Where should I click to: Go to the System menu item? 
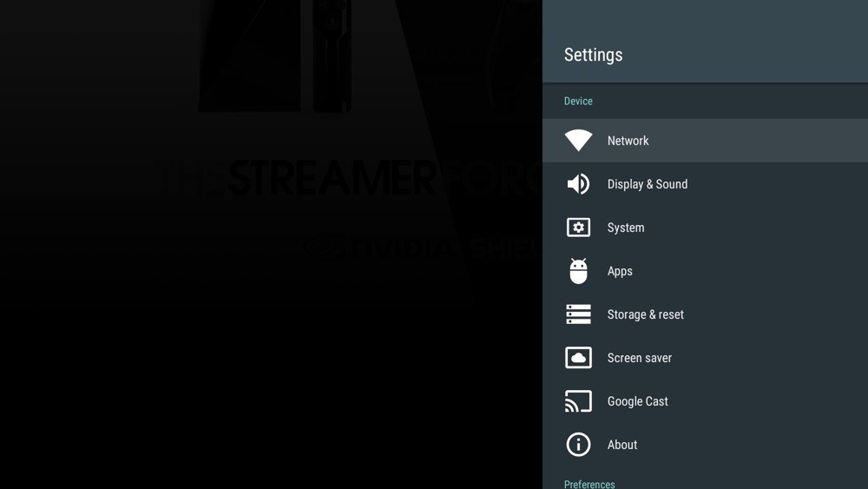(625, 228)
